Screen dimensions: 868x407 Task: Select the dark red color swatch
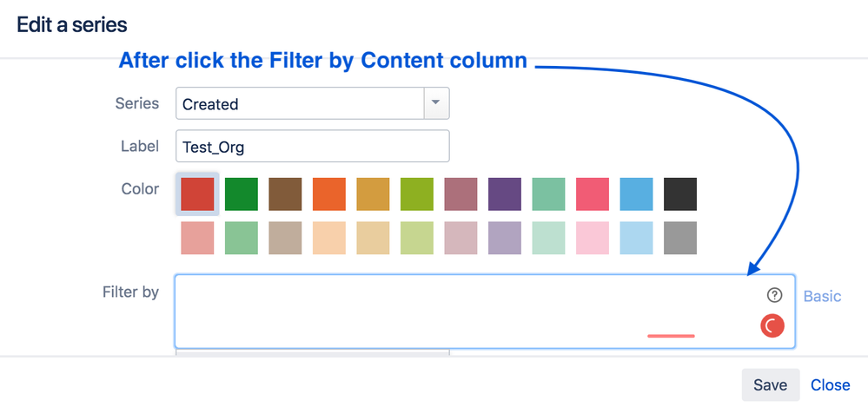(197, 194)
